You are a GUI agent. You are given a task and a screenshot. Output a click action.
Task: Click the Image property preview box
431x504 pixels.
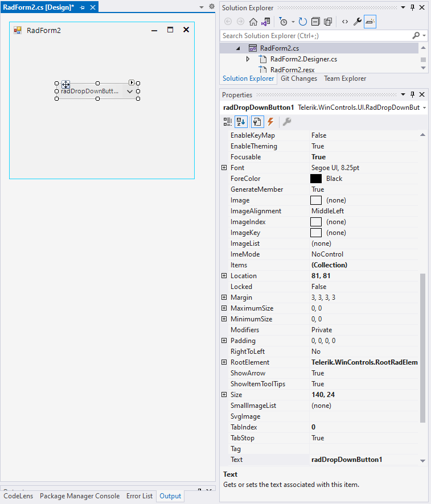[x=316, y=200]
